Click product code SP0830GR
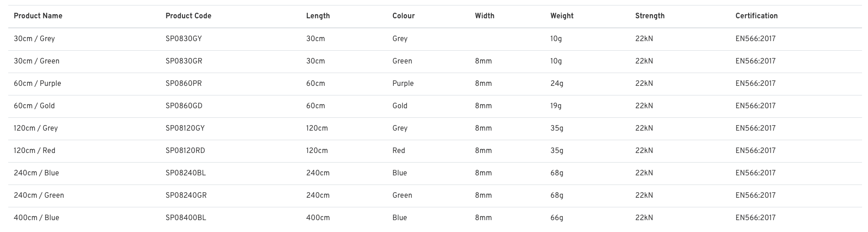Screen dimensions: 868x232 click(x=184, y=61)
